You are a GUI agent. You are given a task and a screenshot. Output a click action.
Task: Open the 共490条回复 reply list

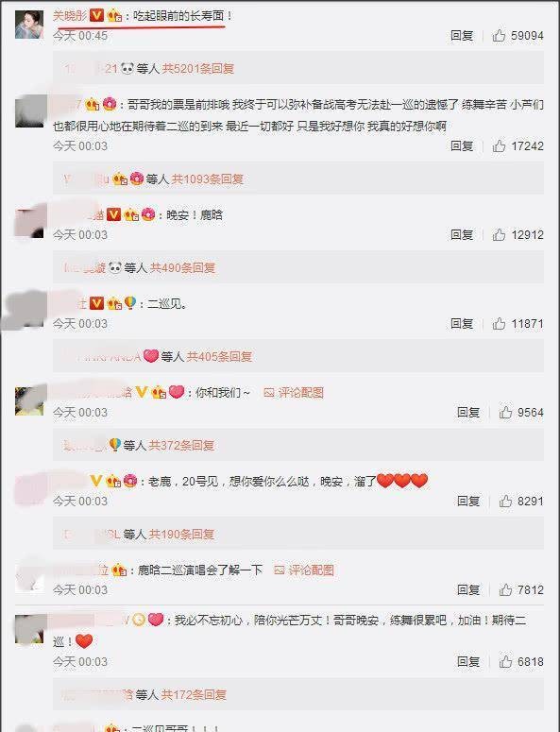click(182, 268)
